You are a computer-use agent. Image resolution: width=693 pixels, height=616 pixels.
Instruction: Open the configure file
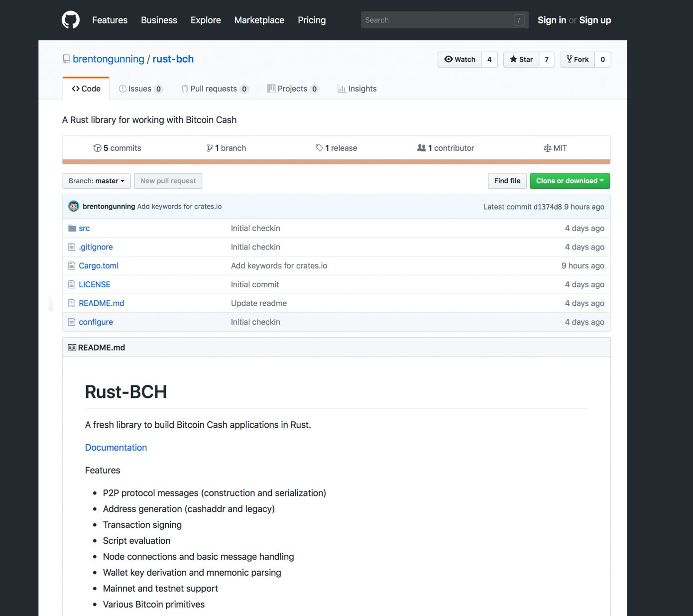pyautogui.click(x=96, y=322)
